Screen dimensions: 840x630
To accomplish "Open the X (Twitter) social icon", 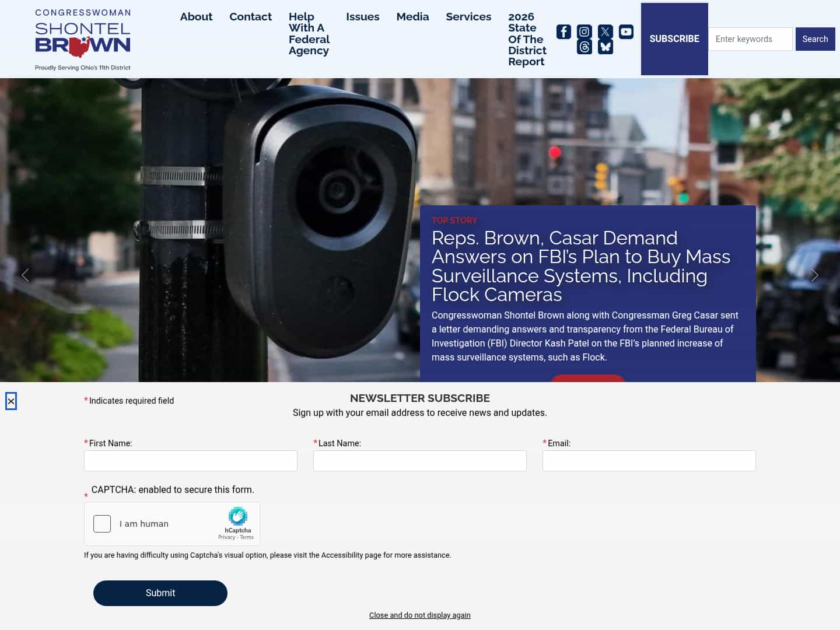I will click(605, 32).
